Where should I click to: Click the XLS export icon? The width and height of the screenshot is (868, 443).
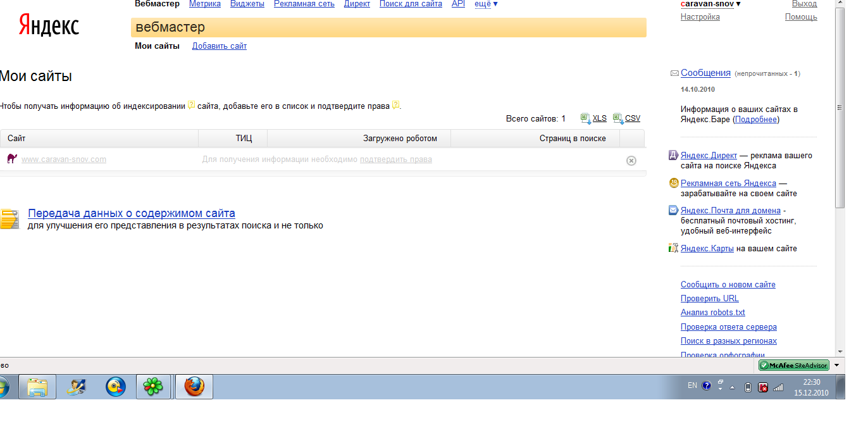click(x=586, y=118)
